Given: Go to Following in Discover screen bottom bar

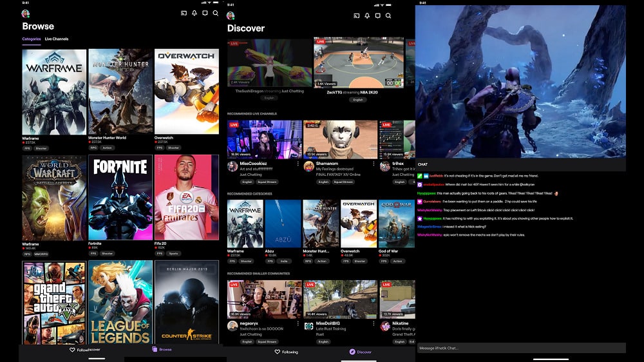Looking at the screenshot, I should tap(287, 352).
